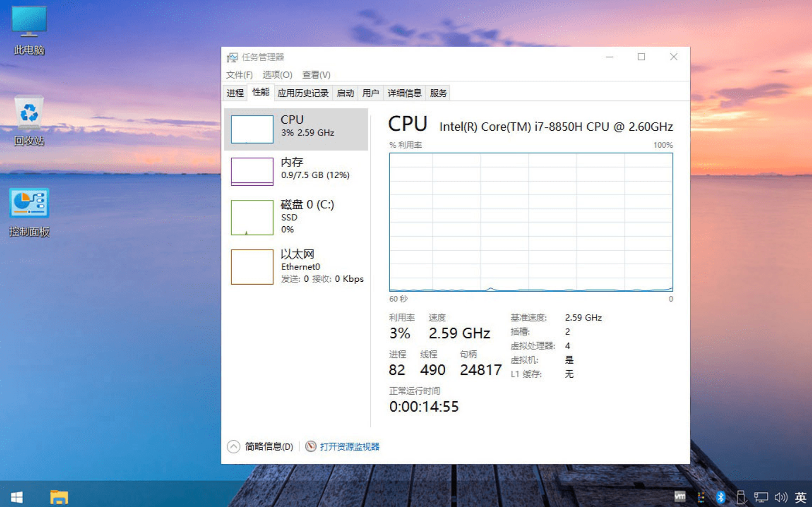Click the 0.9/7.5 GB (12%) memory text
The height and width of the screenshot is (507, 812).
(x=315, y=175)
